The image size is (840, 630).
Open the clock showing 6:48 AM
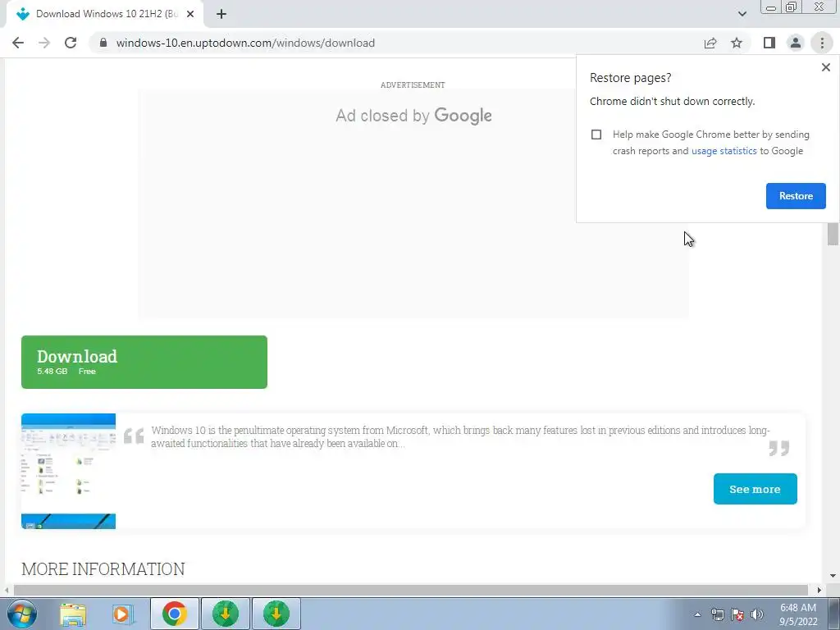[798, 614]
